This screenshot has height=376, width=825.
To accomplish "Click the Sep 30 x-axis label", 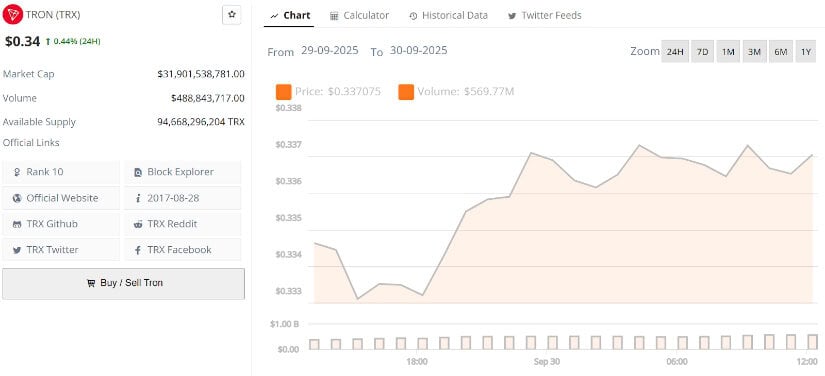I will pos(546,362).
